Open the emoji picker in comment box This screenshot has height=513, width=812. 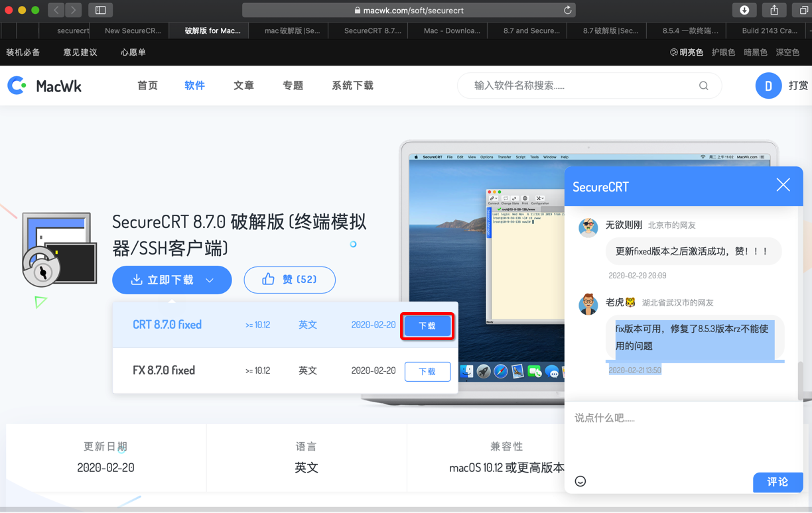580,481
